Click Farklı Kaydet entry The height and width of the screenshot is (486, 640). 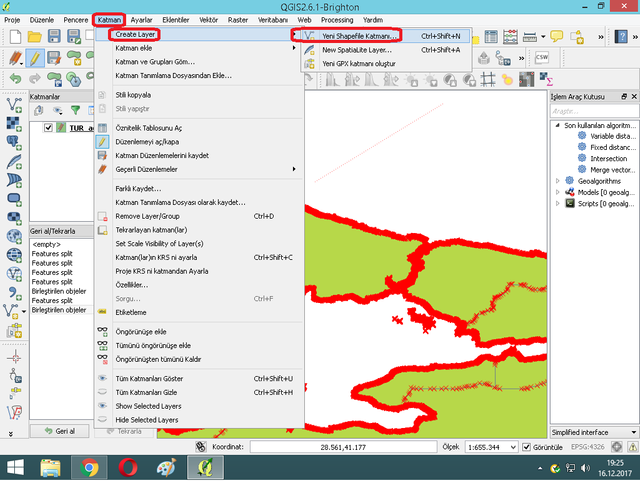(200, 189)
